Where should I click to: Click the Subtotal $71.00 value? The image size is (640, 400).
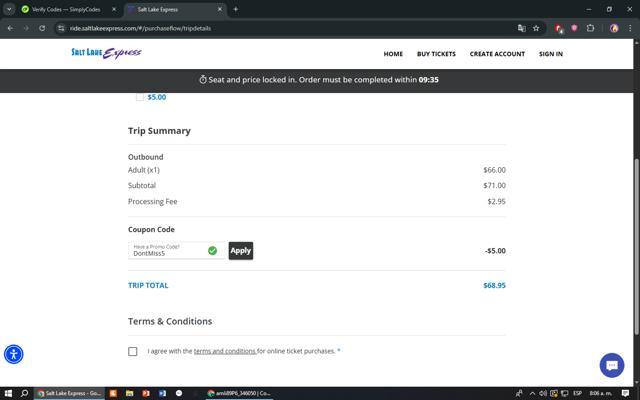point(494,185)
